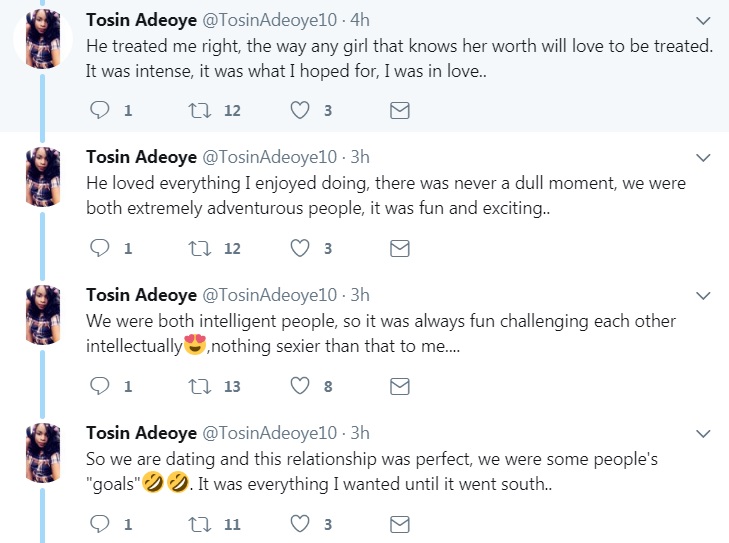The image size is (729, 543).
Task: Open Tosin Adeoye's profile from the first tweet
Action: pos(141,20)
